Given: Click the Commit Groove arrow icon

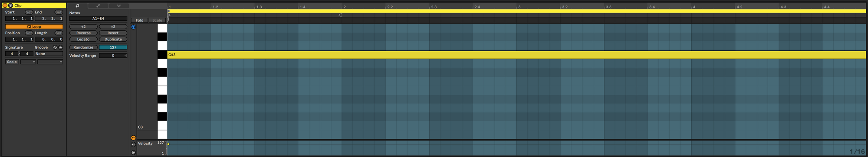Looking at the screenshot, I should (x=60, y=47).
